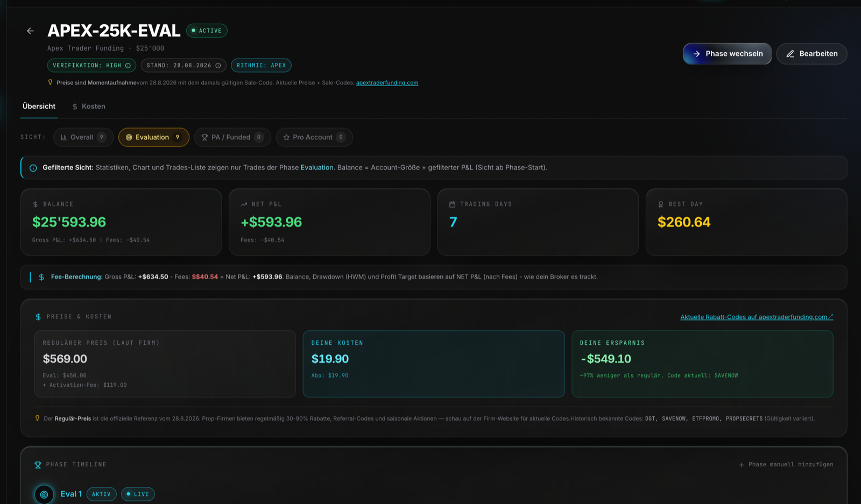This screenshot has height=504, width=861.
Task: Open the Übersicht tab
Action: pos(39,107)
